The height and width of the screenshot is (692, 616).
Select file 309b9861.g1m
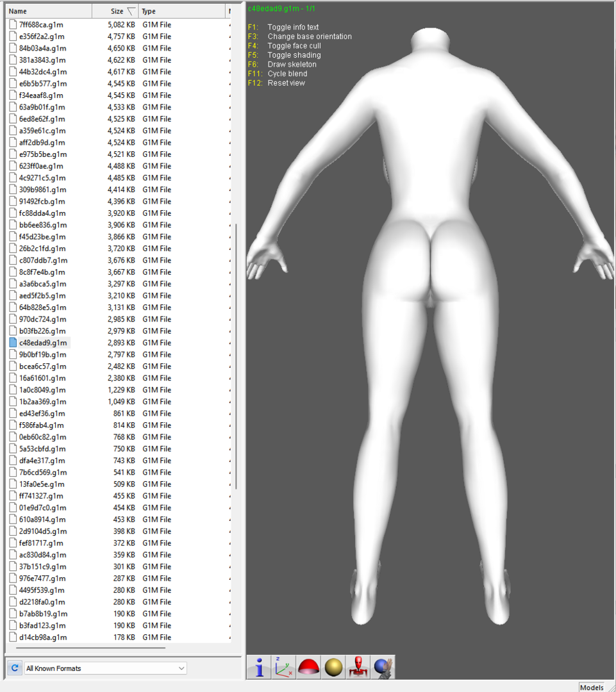coord(42,189)
